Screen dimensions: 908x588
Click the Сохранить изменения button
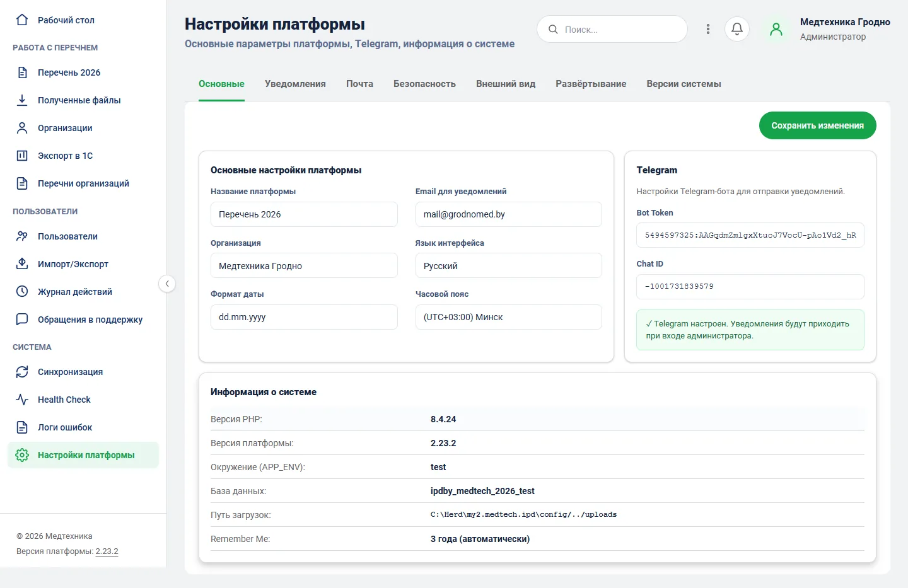click(818, 125)
